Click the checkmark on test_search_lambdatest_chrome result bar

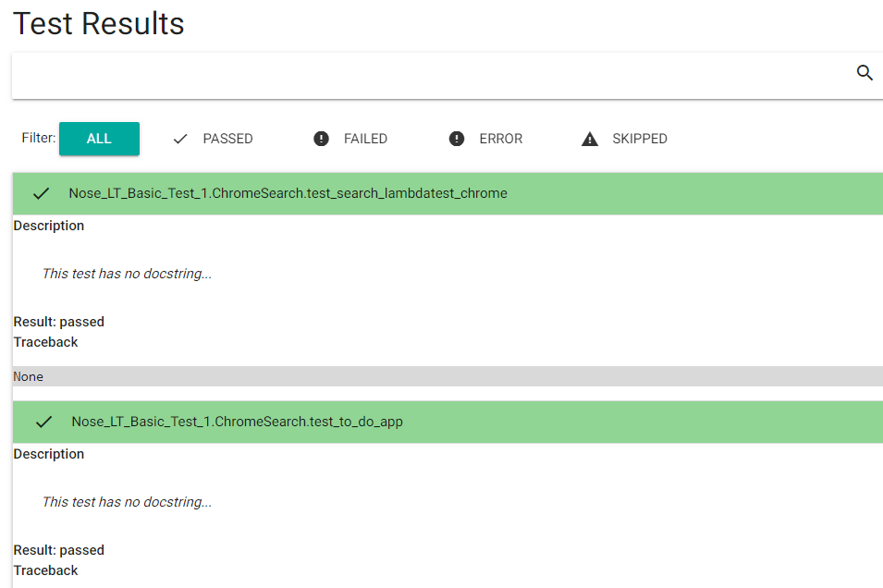[41, 193]
